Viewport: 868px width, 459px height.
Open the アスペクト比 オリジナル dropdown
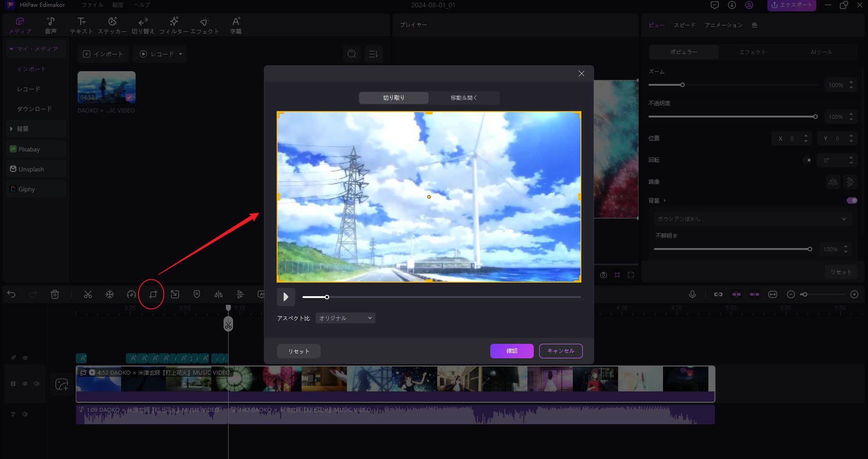pos(345,318)
